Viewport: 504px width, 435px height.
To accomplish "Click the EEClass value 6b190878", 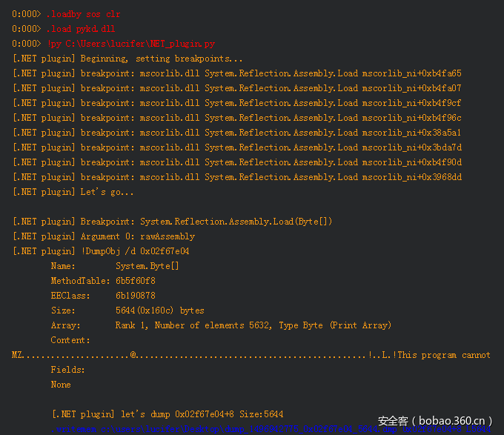I will (136, 296).
